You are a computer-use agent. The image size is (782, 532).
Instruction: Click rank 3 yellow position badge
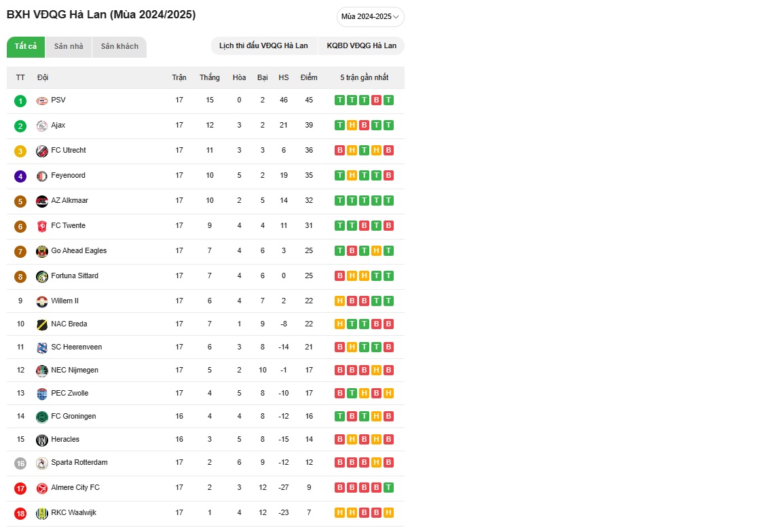point(20,151)
